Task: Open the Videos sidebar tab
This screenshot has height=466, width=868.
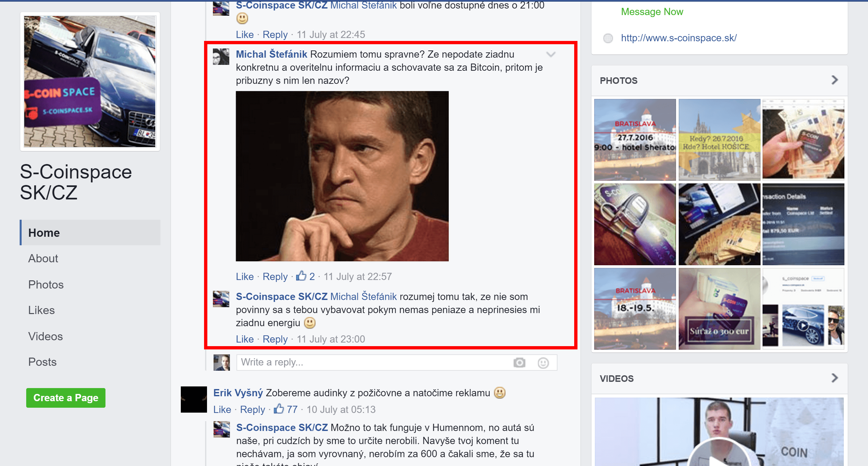Action: tap(46, 336)
